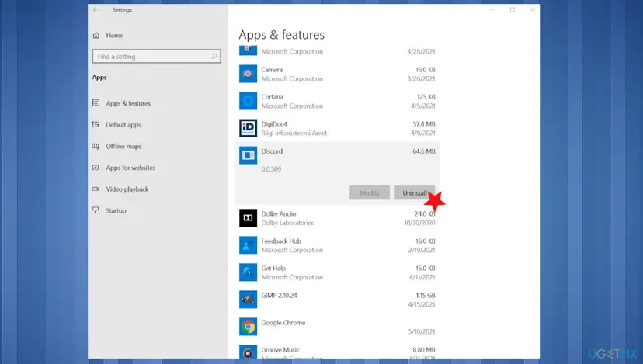Click the Discord app name
Screen dimensions: 643x364
pyautogui.click(x=272, y=151)
